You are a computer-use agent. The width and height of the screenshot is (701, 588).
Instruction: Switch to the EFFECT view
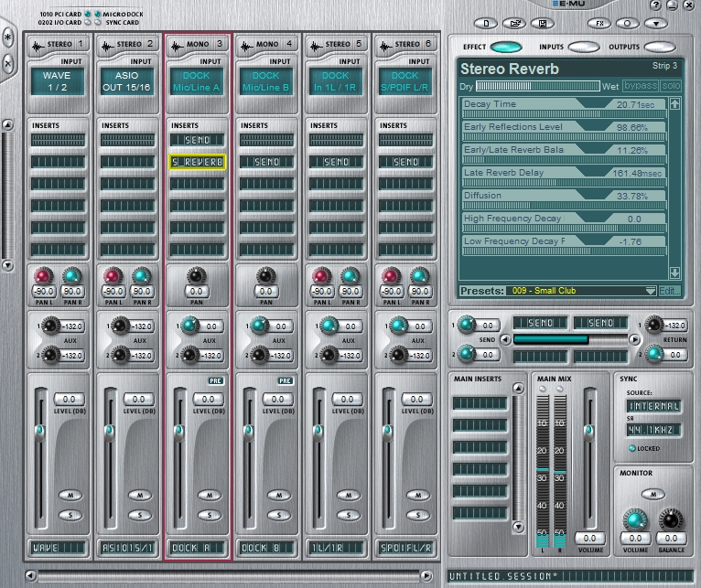coord(506,47)
